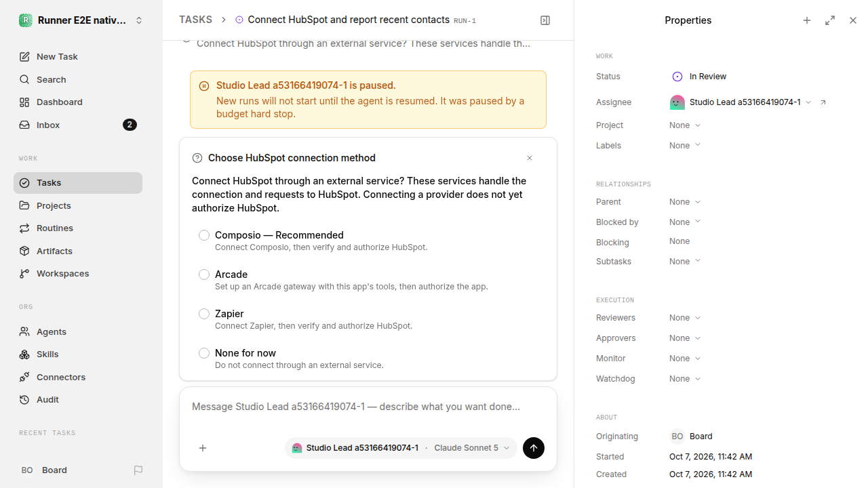868x488 pixels.
Task: Click the Originating Board value
Action: coord(692,436)
